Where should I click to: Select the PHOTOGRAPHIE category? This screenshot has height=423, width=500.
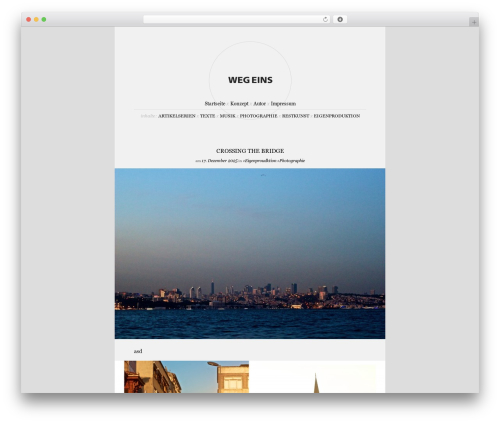[258, 116]
